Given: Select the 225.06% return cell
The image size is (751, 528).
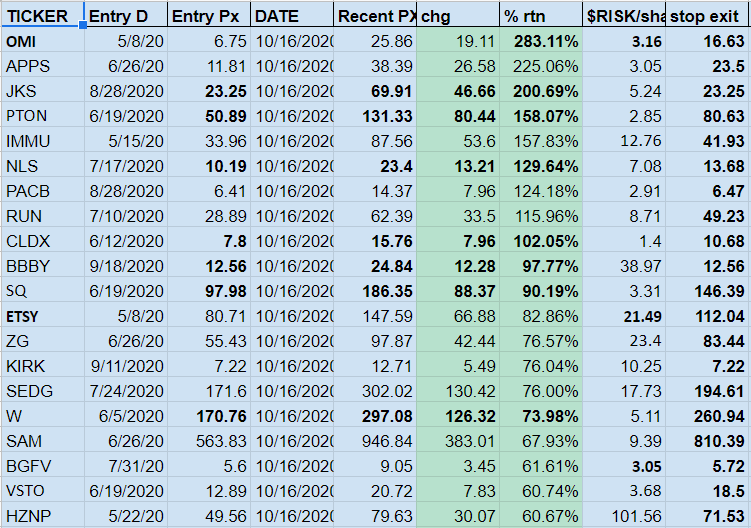Looking at the screenshot, I should (x=541, y=66).
